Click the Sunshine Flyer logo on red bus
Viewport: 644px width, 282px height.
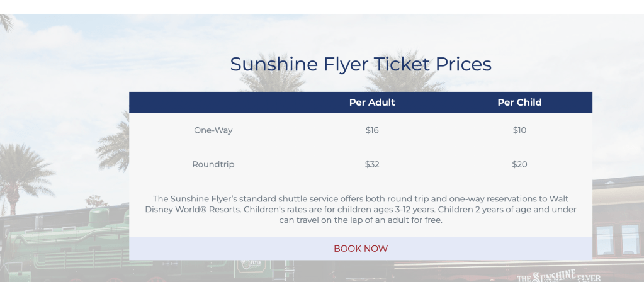[x=558, y=276]
